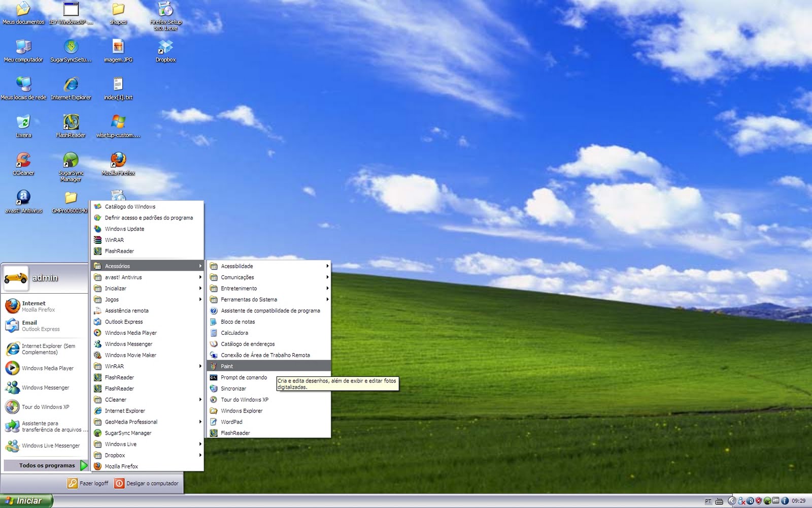
Task: Select the Mozilla Firefox desktop shortcut
Action: 118,164
